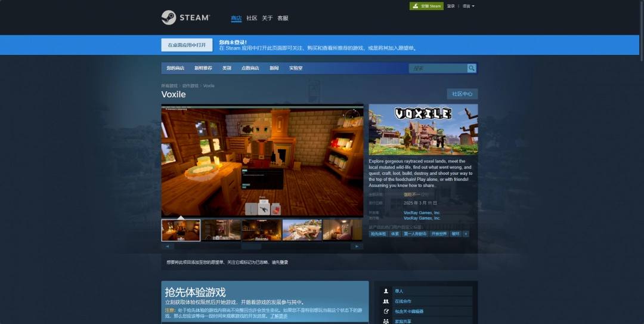644x324 pixels.
Task: Switch to the 社区 community tab
Action: pos(252,18)
